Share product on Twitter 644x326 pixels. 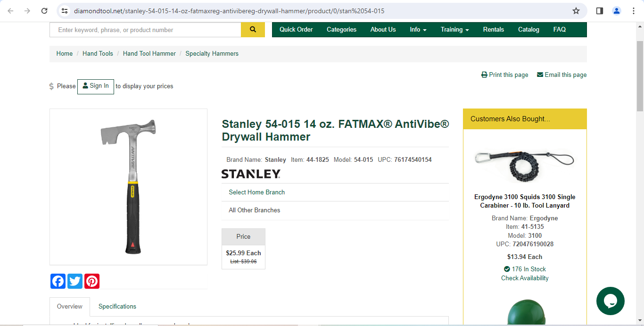[x=75, y=281]
